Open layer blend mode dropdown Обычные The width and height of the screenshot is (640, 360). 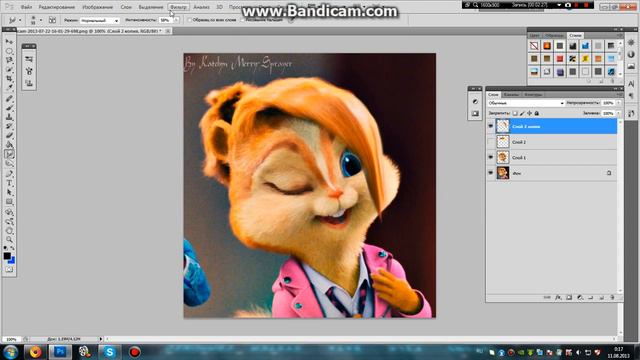pos(526,103)
